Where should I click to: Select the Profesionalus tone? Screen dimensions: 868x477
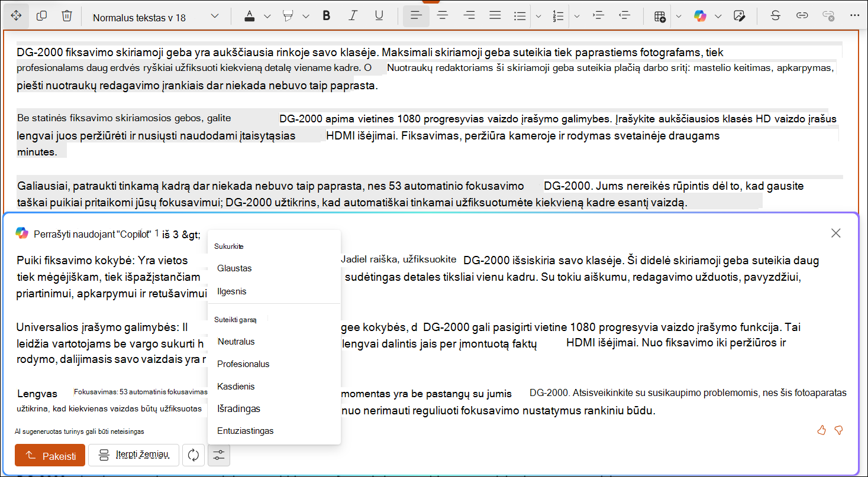(243, 364)
